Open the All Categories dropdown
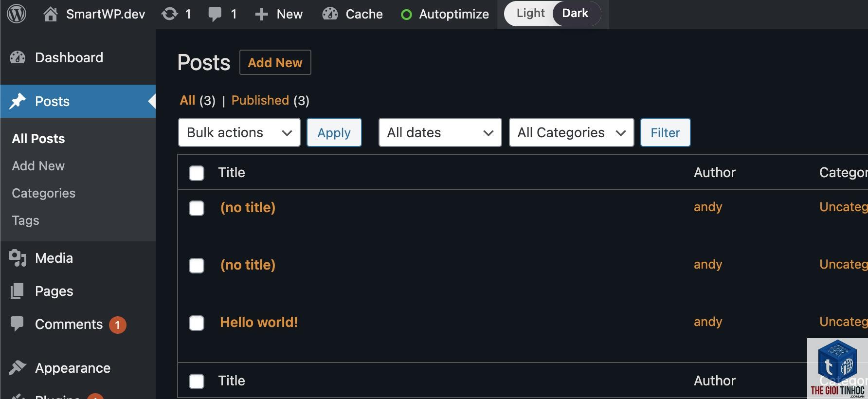The image size is (868, 399). (572, 132)
